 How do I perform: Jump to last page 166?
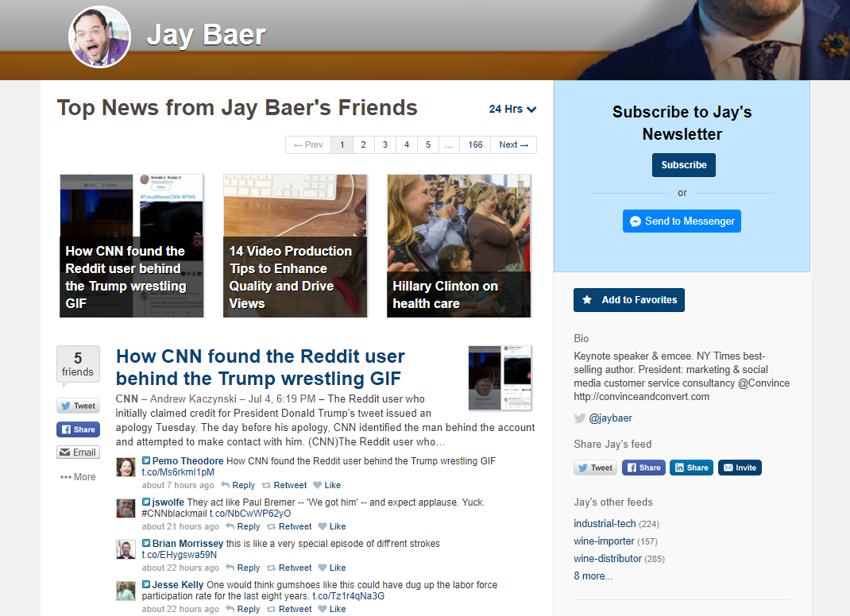coord(475,144)
